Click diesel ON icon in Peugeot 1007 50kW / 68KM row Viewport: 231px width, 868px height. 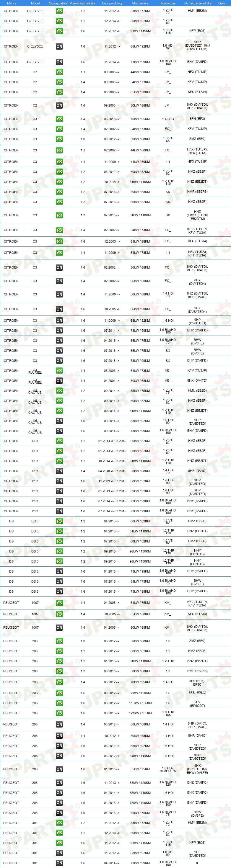click(x=59, y=628)
